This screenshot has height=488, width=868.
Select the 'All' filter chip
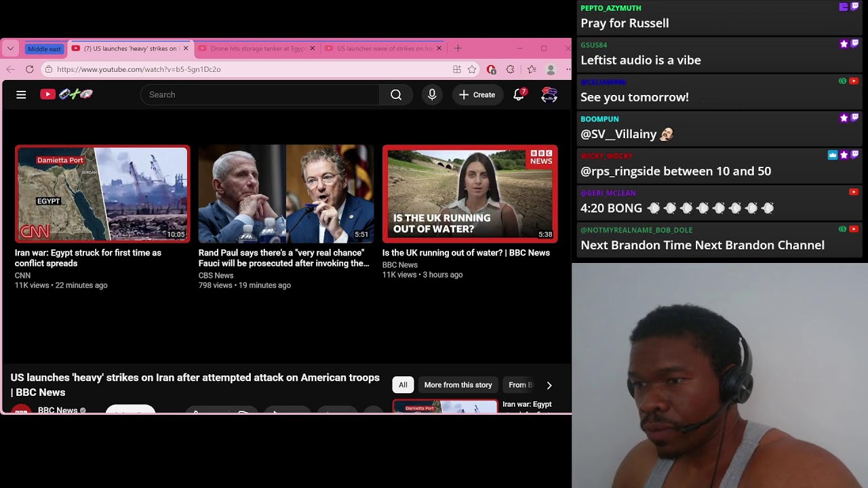coord(403,385)
